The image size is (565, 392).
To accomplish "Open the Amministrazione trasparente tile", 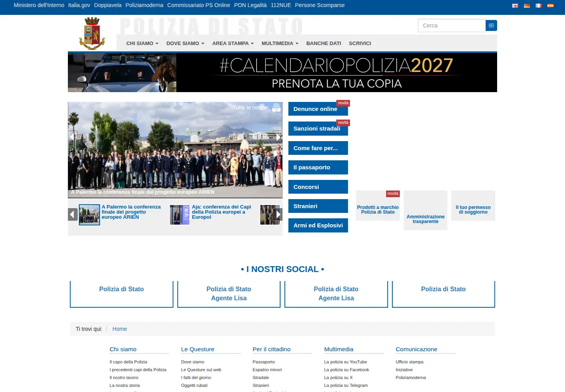I will pos(426,211).
